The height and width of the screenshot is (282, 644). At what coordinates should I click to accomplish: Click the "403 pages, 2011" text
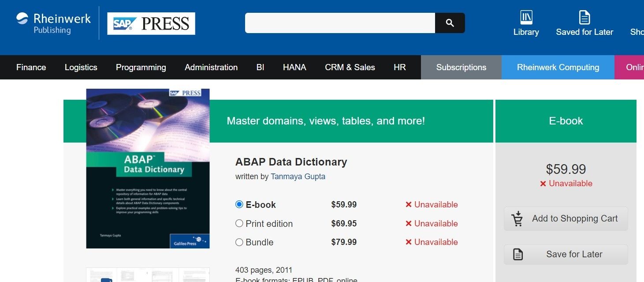tap(264, 270)
